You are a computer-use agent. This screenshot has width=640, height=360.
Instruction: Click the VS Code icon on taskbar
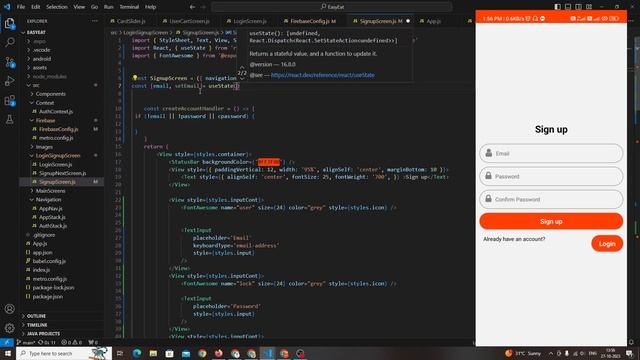pyautogui.click(x=267, y=353)
